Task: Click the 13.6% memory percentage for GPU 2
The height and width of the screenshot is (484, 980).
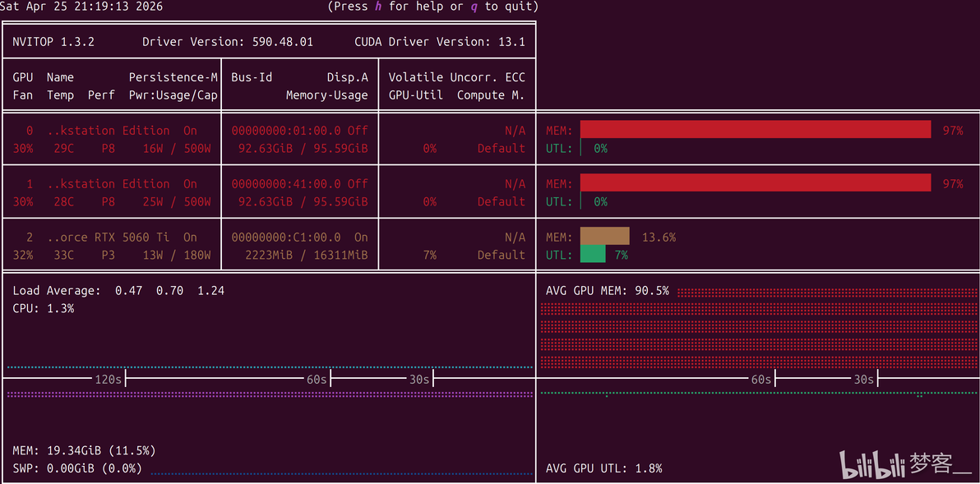Action: point(659,237)
